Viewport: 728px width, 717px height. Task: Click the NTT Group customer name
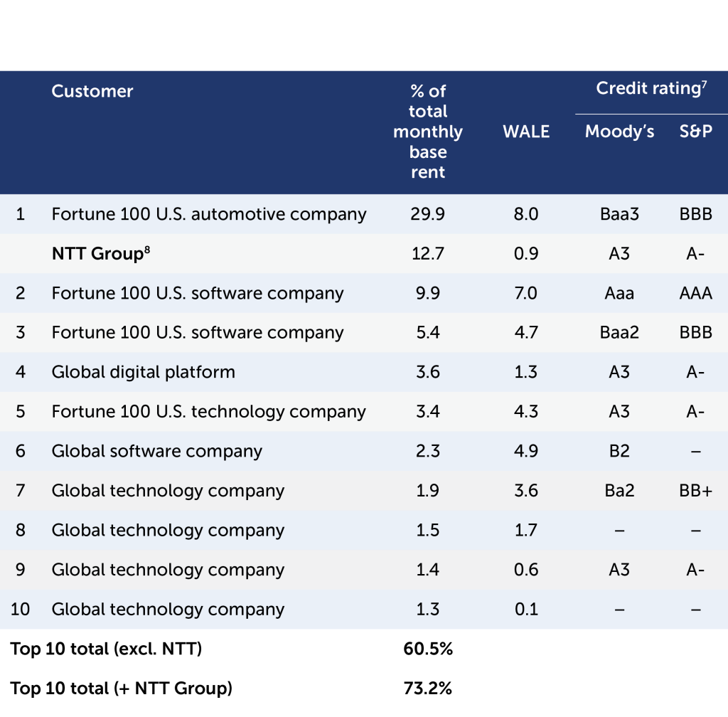pos(97,254)
